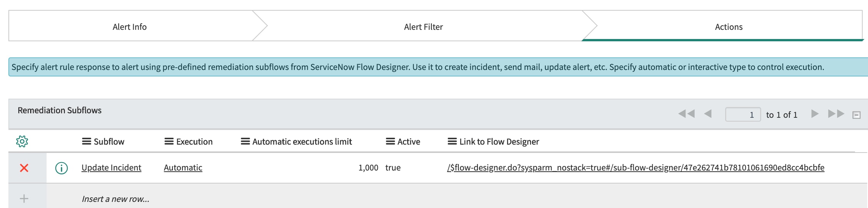Select the Actions tab
868x208 pixels.
[729, 27]
